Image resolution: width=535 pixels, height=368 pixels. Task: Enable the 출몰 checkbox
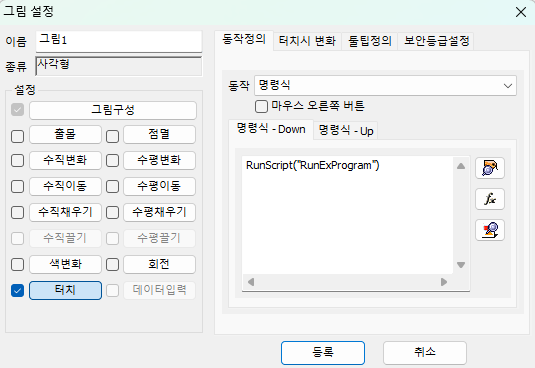click(x=17, y=136)
